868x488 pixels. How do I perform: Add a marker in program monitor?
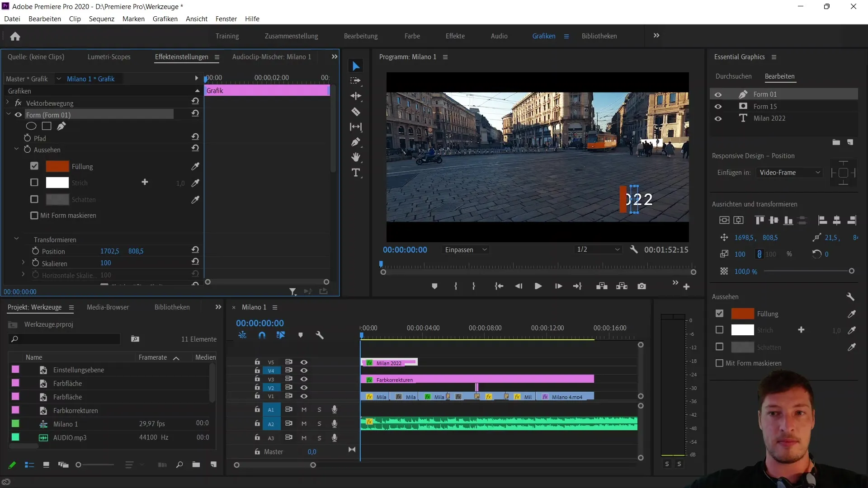434,286
